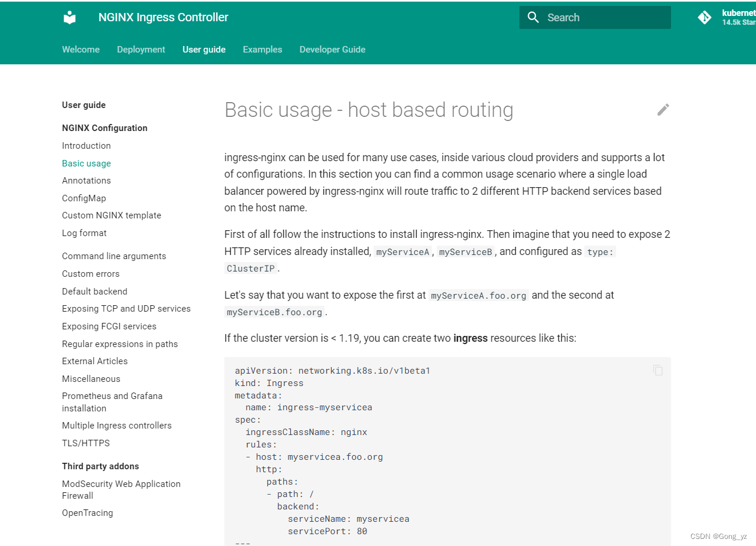
Task: Click the bold 'ingress' word in text
Action: [470, 338]
